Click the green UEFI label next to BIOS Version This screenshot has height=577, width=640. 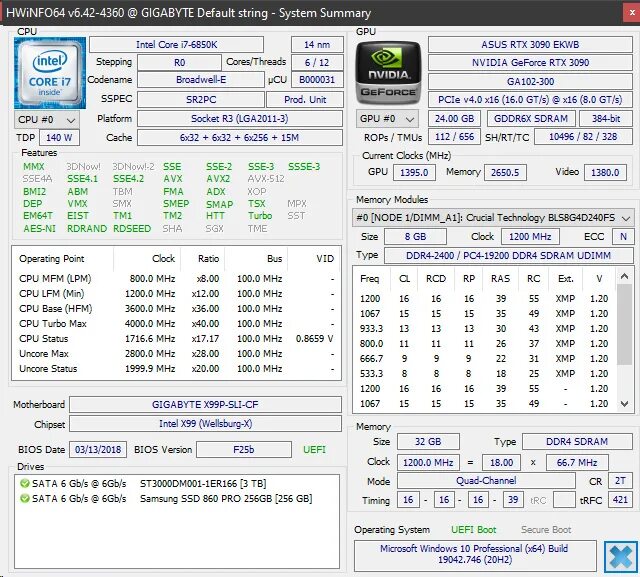click(314, 450)
